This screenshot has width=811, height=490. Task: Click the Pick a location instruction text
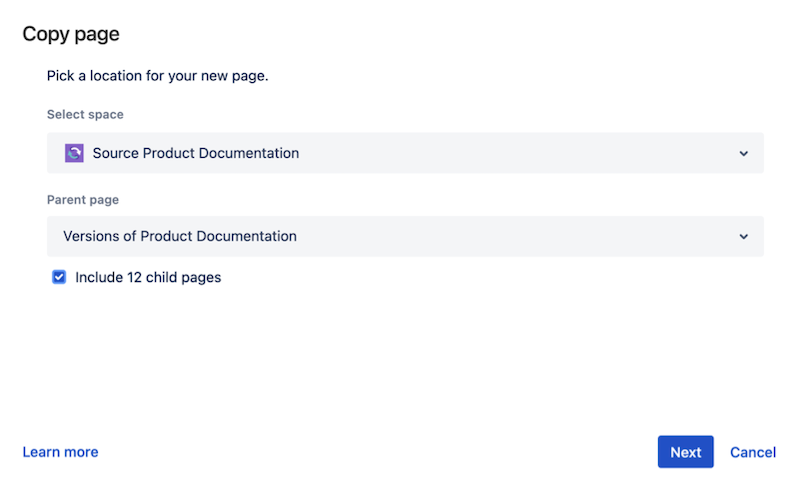pos(157,76)
